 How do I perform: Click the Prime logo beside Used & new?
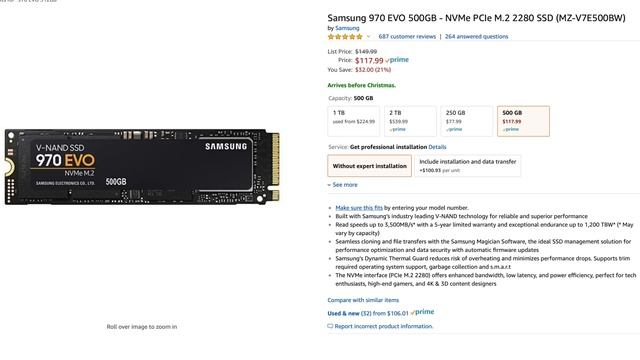point(422,312)
